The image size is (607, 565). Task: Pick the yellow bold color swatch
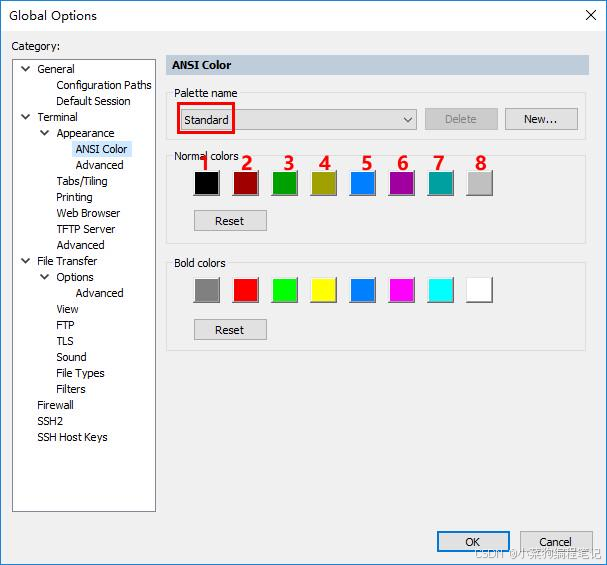coord(324,290)
